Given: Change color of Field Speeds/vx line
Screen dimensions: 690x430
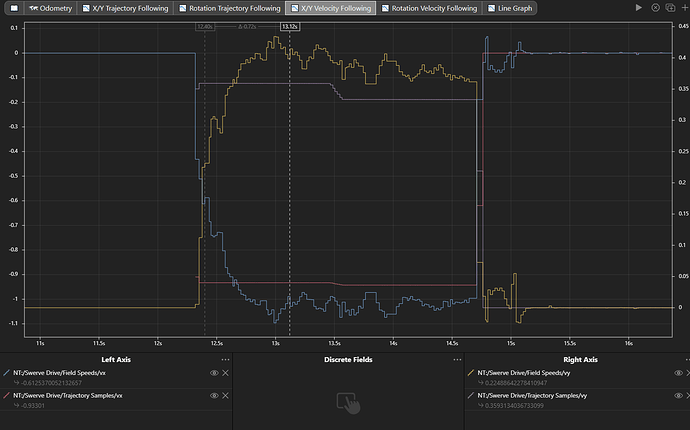Looking at the screenshot, I should (x=6, y=373).
